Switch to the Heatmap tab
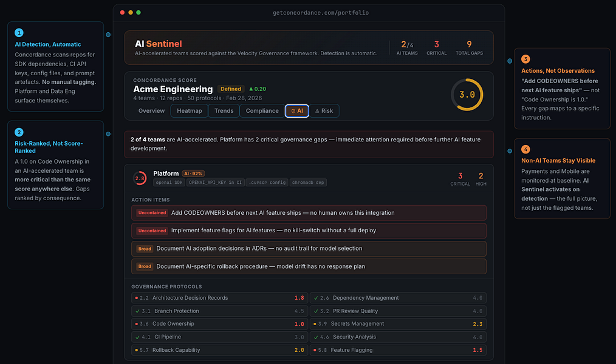Viewport: 616px width, 364px height. [x=190, y=111]
